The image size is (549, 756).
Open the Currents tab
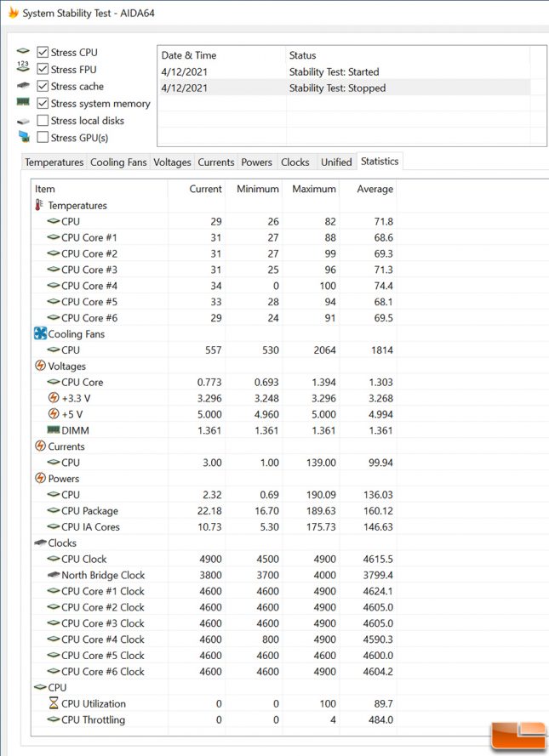pos(215,162)
